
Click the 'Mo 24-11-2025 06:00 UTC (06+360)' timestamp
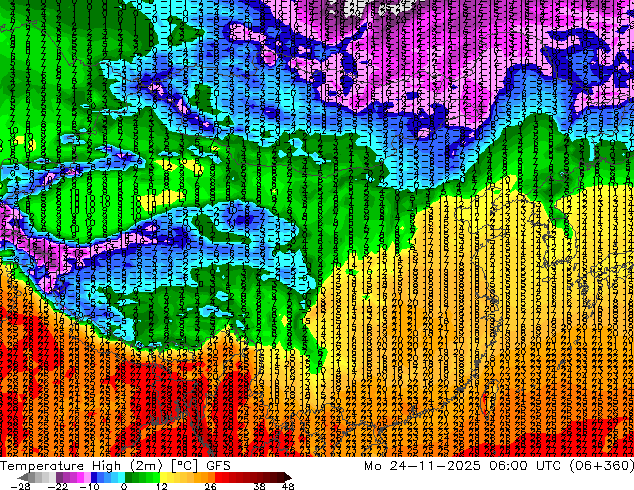pos(499,466)
